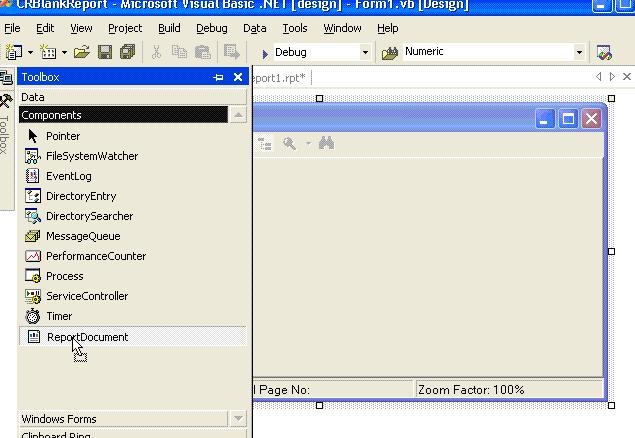This screenshot has height=438, width=635.
Task: Select the ServiceController component
Action: 86,296
